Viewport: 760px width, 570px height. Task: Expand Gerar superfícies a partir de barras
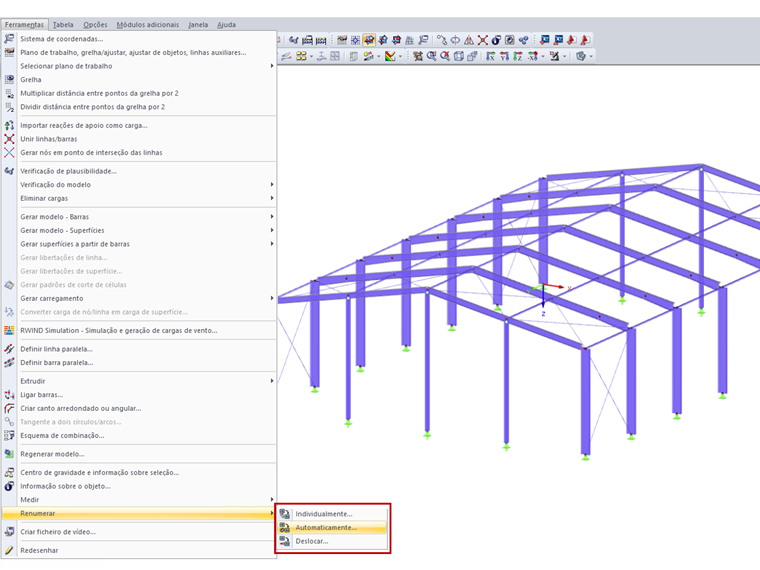point(139,244)
